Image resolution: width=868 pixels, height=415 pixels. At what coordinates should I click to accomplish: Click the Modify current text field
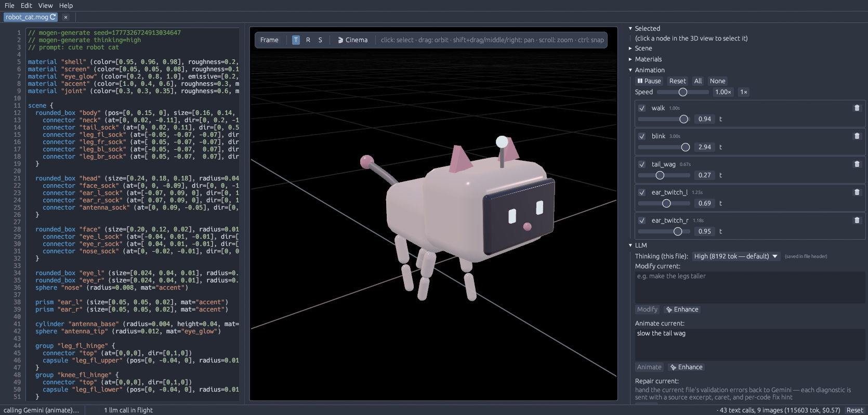tap(749, 287)
